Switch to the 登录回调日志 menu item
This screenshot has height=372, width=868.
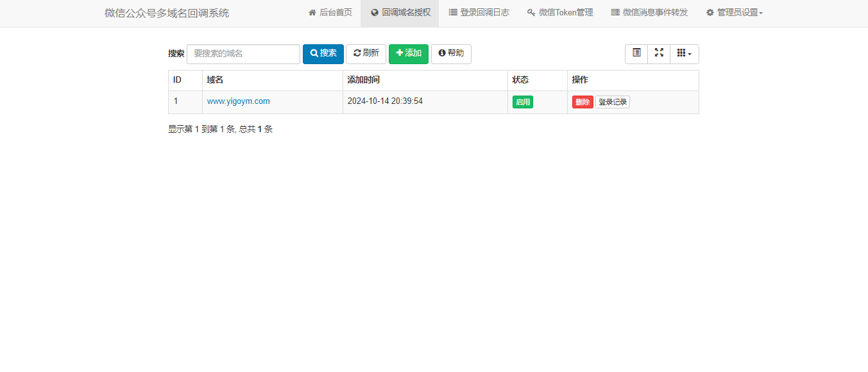[x=479, y=12]
